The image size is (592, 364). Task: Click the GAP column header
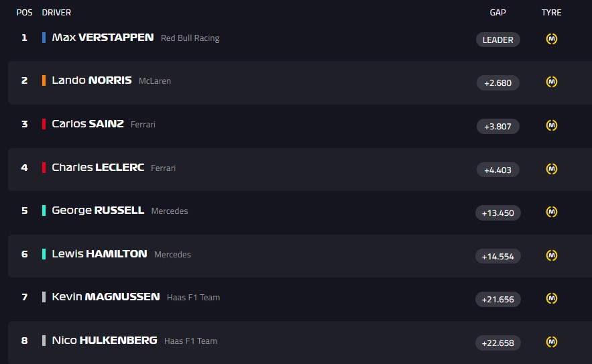point(497,13)
